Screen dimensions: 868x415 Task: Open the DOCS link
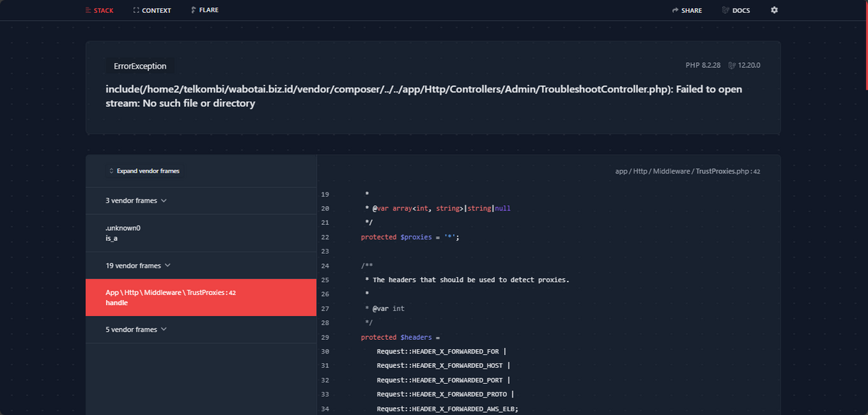click(x=736, y=10)
